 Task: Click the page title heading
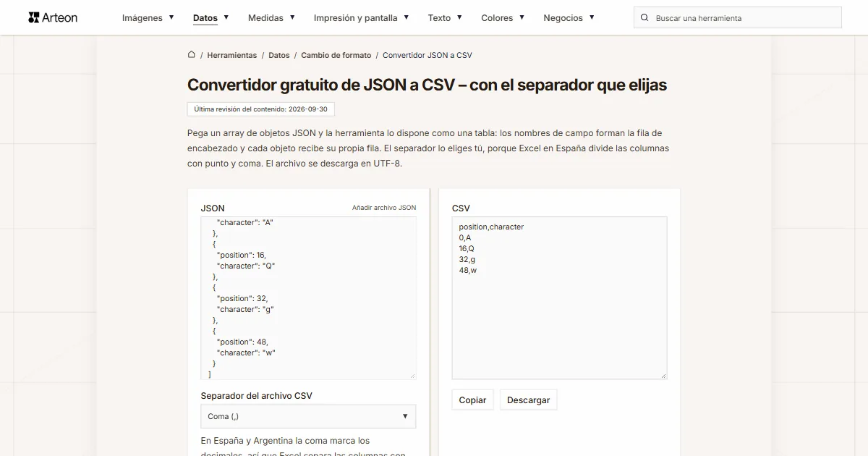427,85
